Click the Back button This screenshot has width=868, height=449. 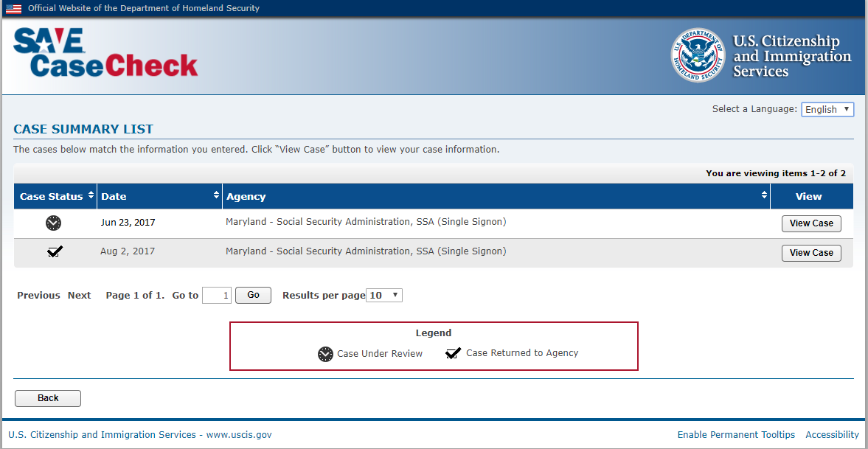click(x=48, y=398)
